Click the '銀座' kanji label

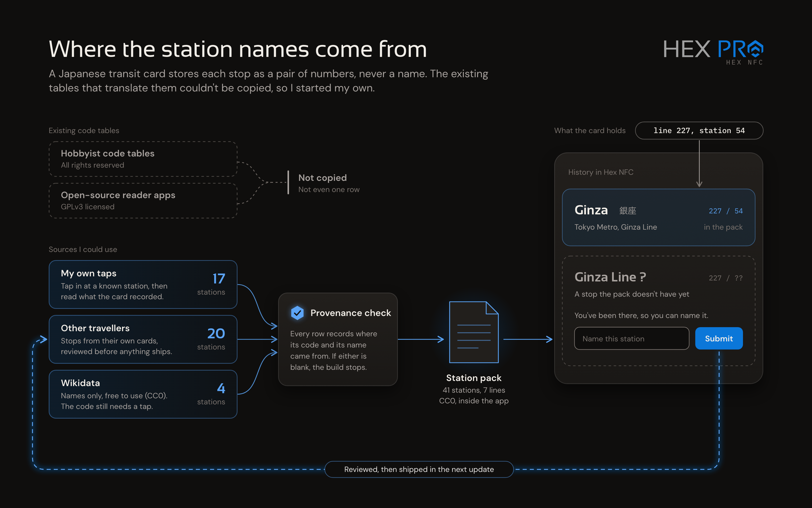click(628, 211)
